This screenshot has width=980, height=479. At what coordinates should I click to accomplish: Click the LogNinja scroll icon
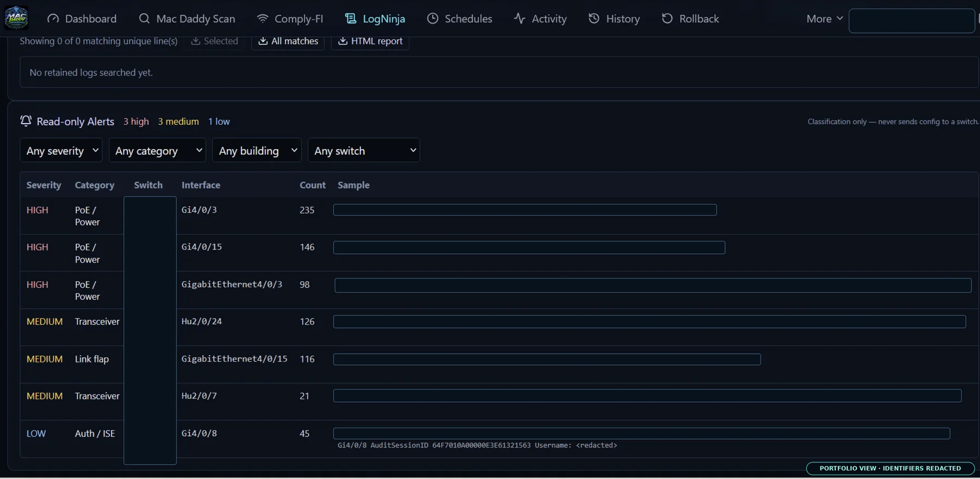[x=351, y=19]
